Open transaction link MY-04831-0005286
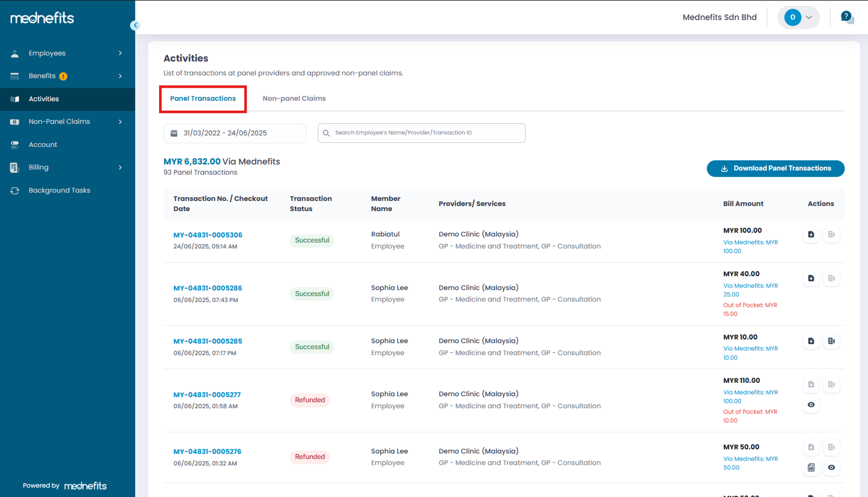This screenshot has height=497, width=868. coord(207,288)
